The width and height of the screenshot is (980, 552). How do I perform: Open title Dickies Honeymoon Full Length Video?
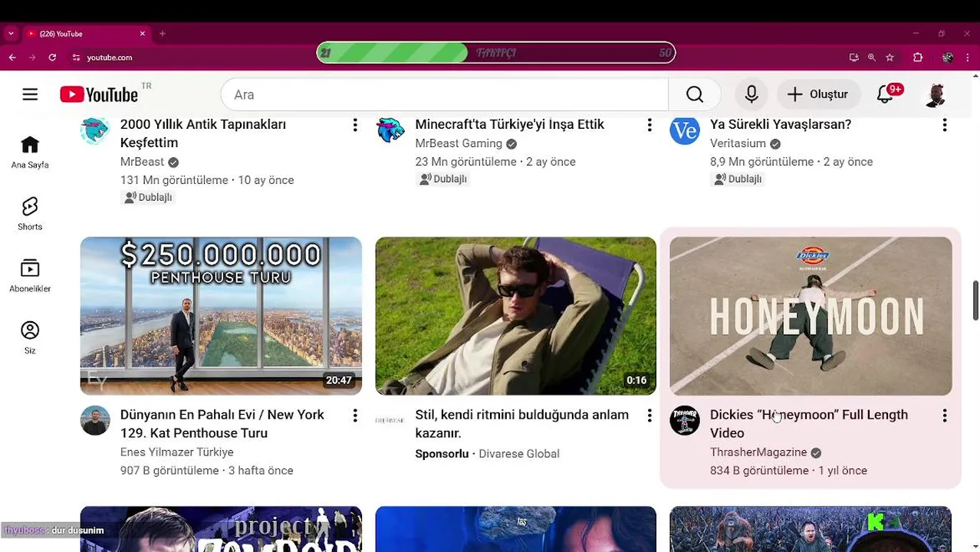pyautogui.click(x=809, y=424)
